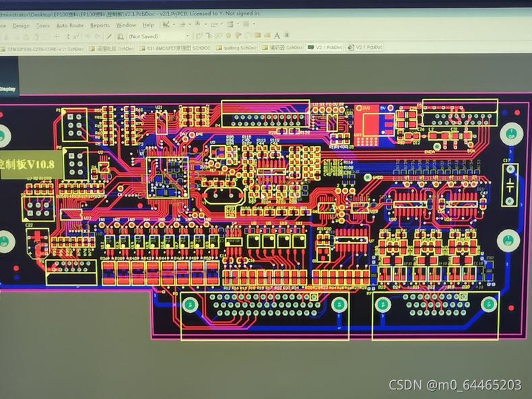Screen dimensions: 532x399
Task: Select the Place Polygon Plane tool
Action: pos(267,35)
